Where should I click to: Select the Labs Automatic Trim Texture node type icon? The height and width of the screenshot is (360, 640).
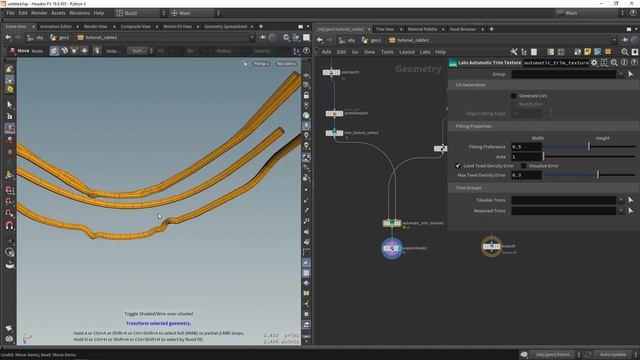(453, 63)
